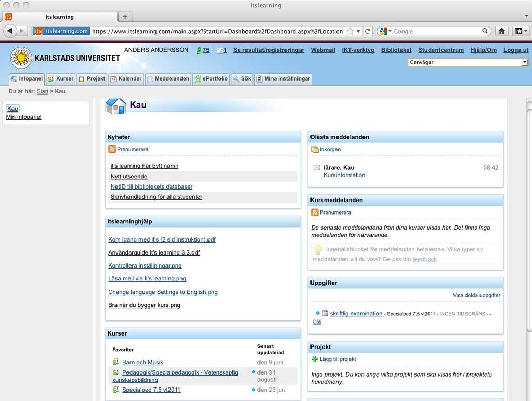Image resolution: width=532 pixels, height=401 pixels.
Task: Click Start breadcrumb link
Action: tap(43, 91)
